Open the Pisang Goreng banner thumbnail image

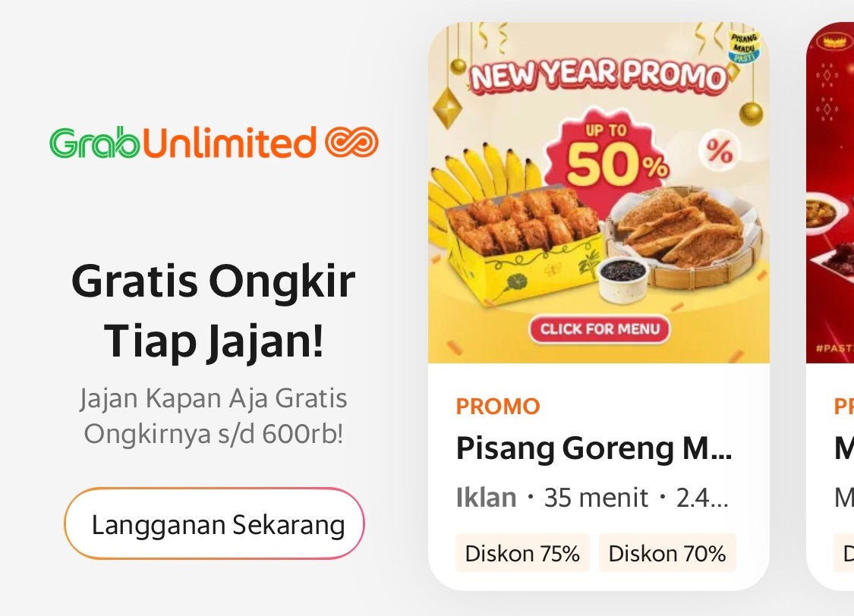[x=599, y=193]
